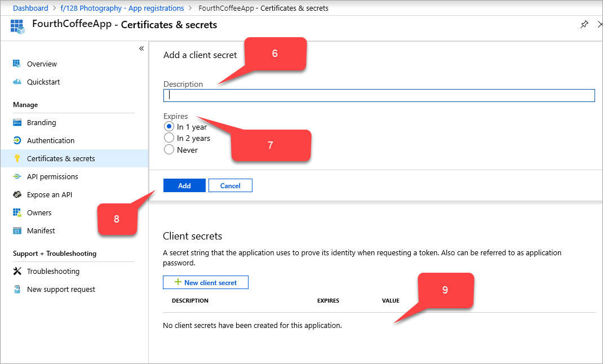Image resolution: width=603 pixels, height=364 pixels.
Task: Select the Certificates & secrets key icon
Action: coord(18,158)
